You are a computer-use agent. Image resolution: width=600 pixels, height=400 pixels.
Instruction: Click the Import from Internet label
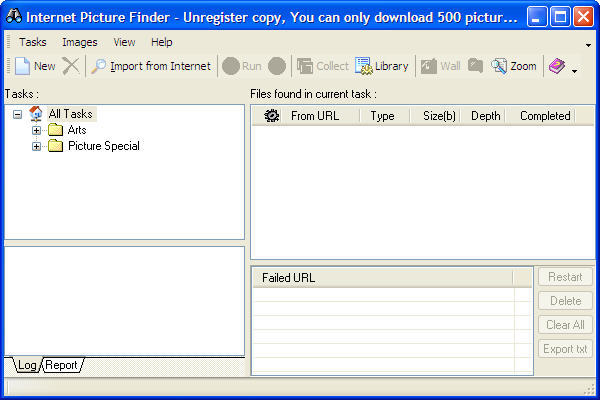click(160, 66)
